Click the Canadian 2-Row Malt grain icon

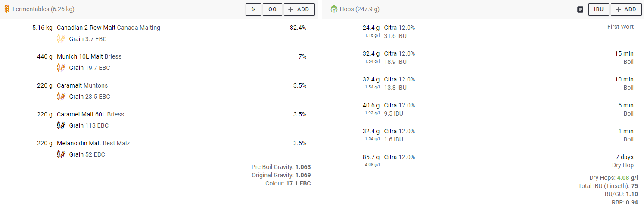[x=61, y=39]
